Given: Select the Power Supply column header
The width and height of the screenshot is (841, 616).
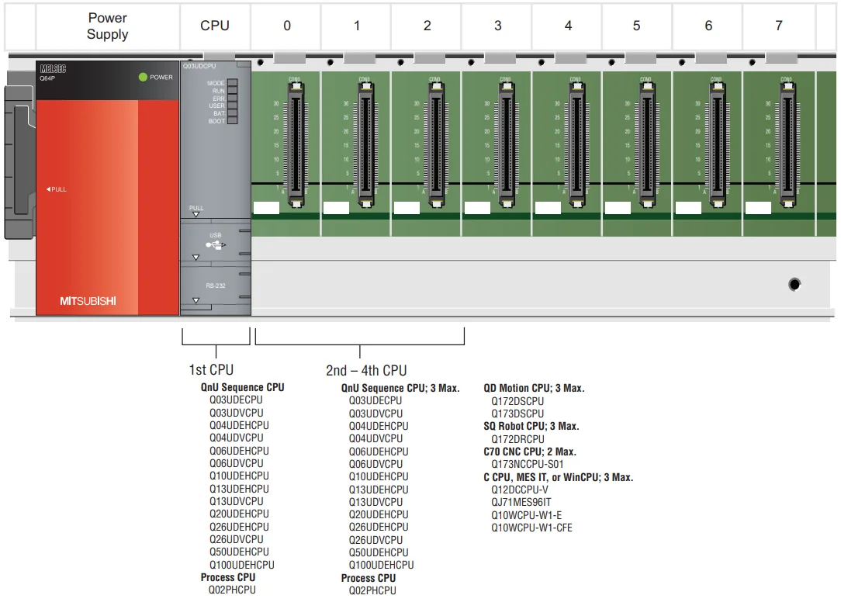Looking at the screenshot, I should 108,26.
